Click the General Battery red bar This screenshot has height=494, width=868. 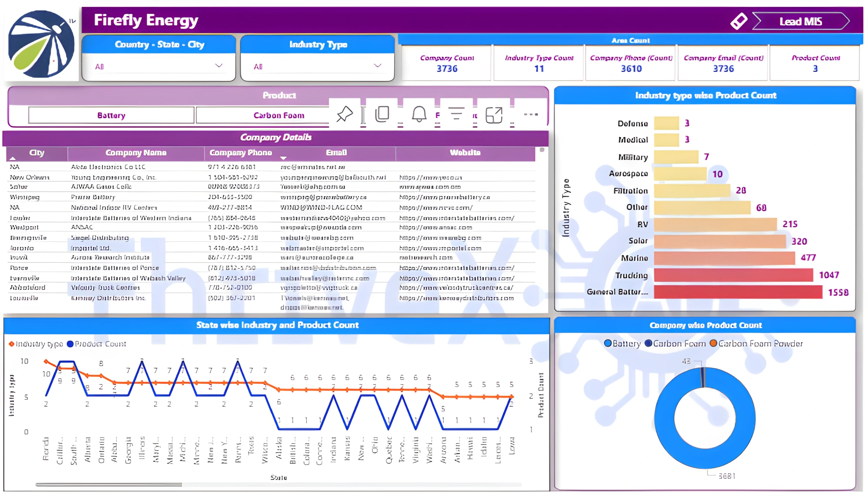click(738, 292)
